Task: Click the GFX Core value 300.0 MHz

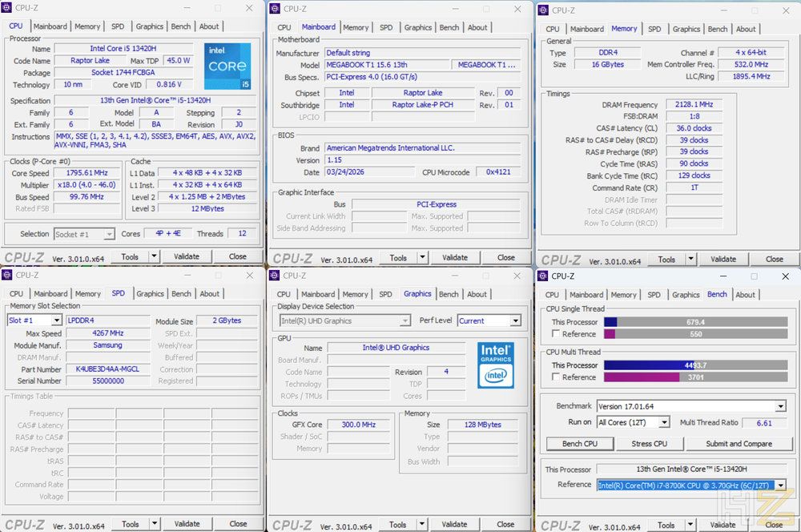Action: (359, 424)
